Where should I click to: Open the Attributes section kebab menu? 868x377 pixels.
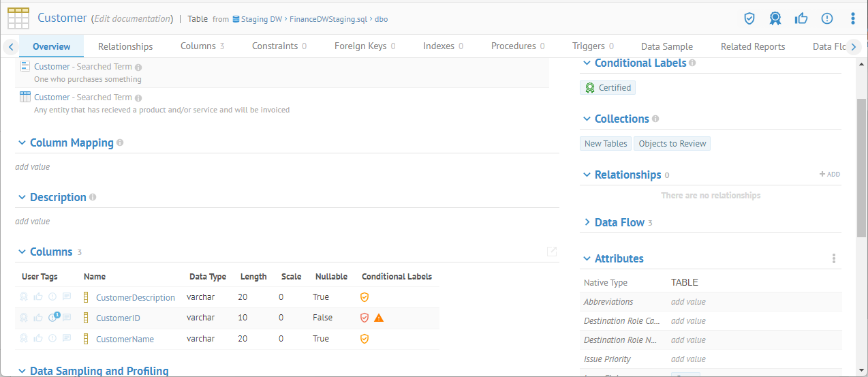point(833,258)
